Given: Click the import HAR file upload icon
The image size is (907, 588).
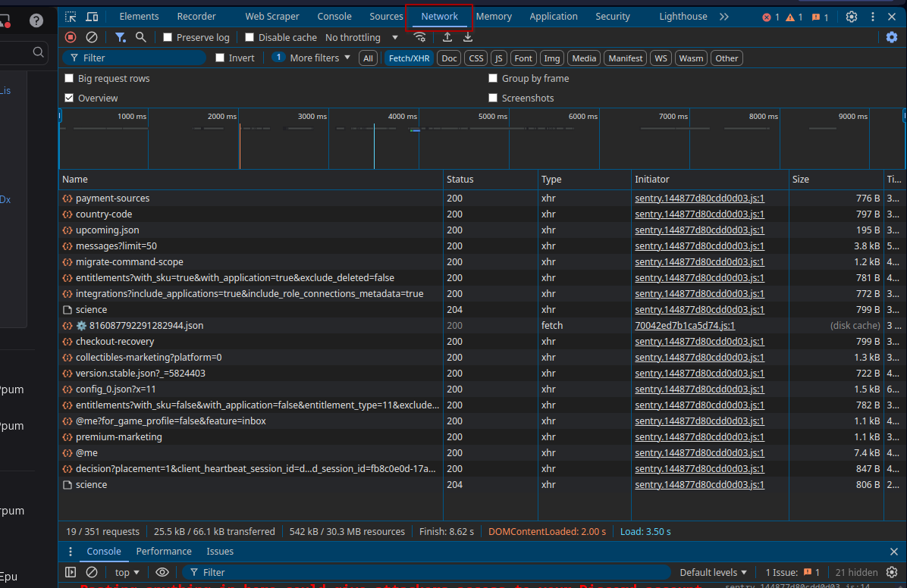Looking at the screenshot, I should pyautogui.click(x=447, y=37).
